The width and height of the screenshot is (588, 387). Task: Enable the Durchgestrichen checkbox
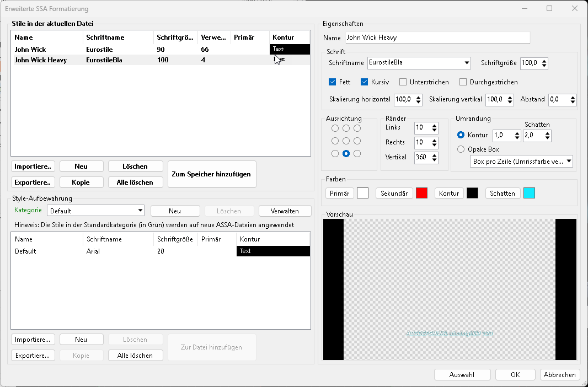[463, 82]
